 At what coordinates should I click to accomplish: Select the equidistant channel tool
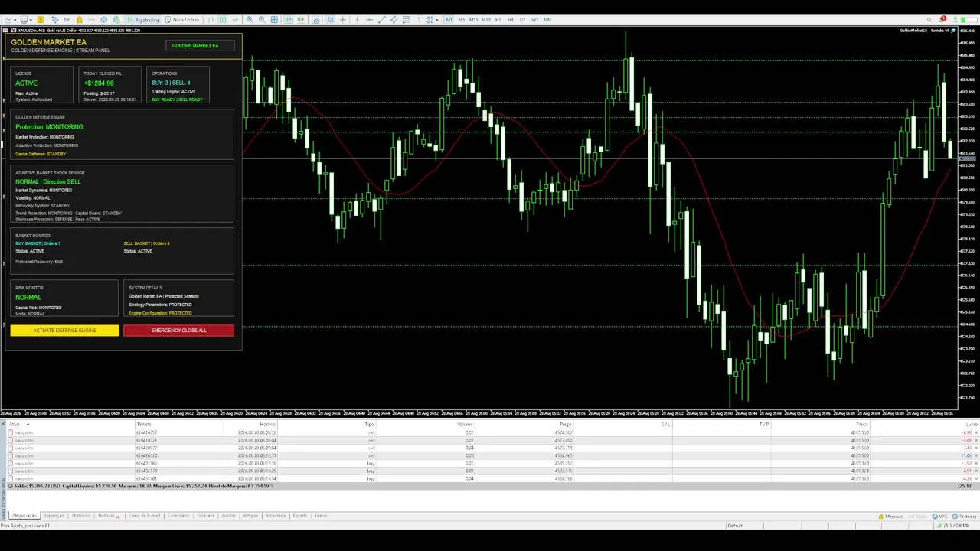click(x=394, y=20)
